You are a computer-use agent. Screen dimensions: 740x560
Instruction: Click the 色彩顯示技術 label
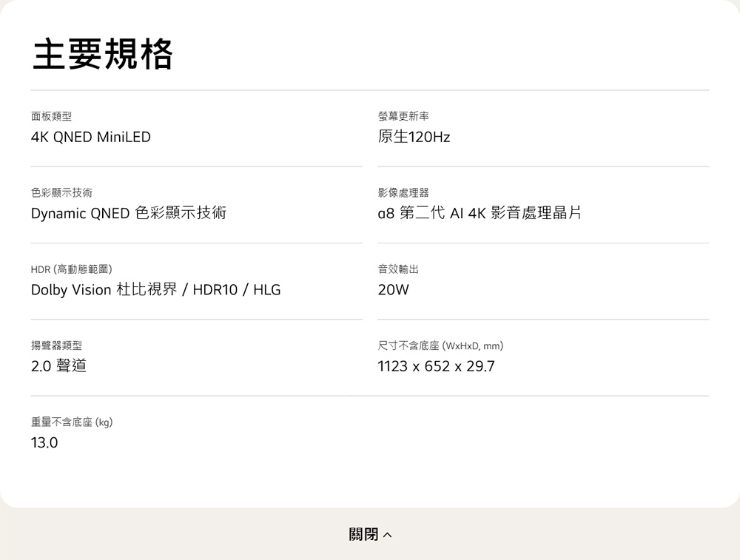click(x=62, y=192)
